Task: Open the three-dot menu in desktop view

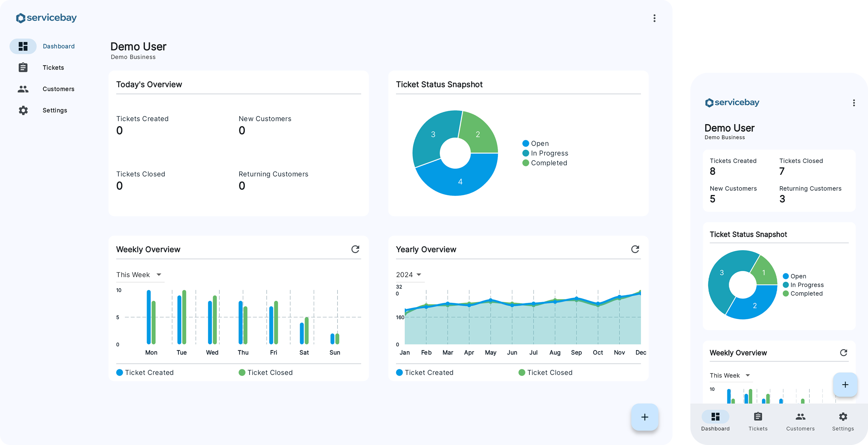Action: 654,18
